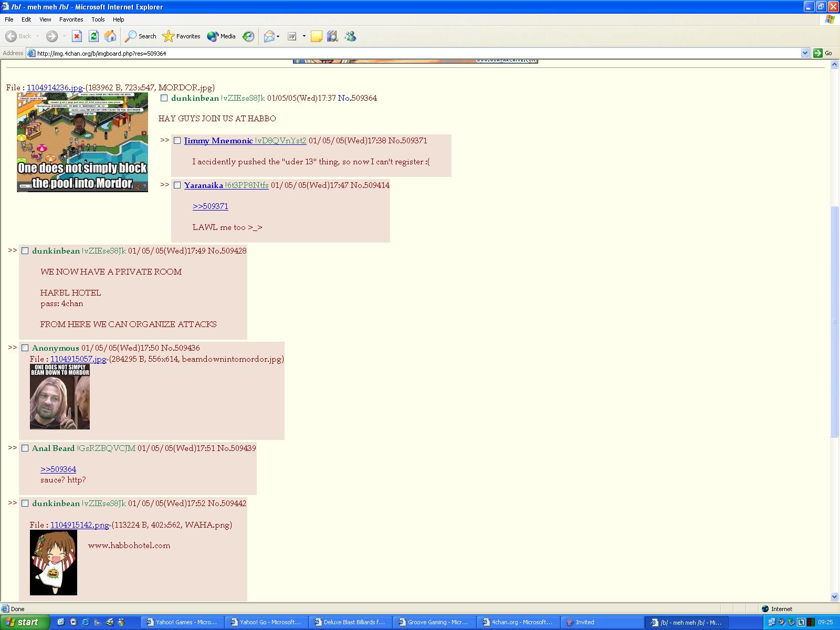Click the Back navigation button

(18, 36)
